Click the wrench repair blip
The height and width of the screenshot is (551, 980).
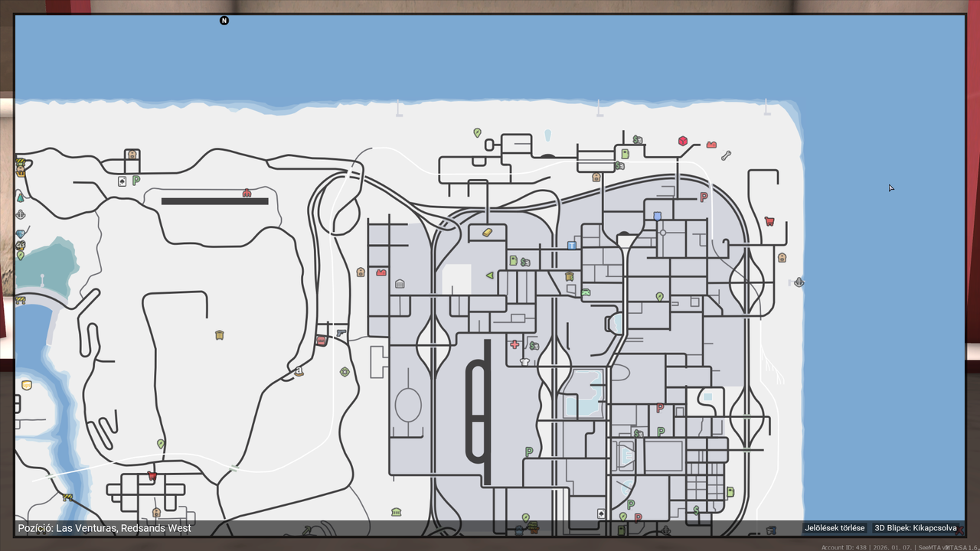726,155
